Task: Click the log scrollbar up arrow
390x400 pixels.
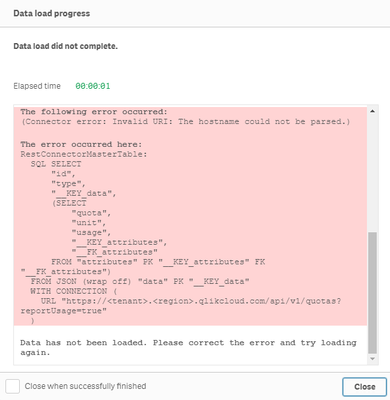Action: coord(372,111)
